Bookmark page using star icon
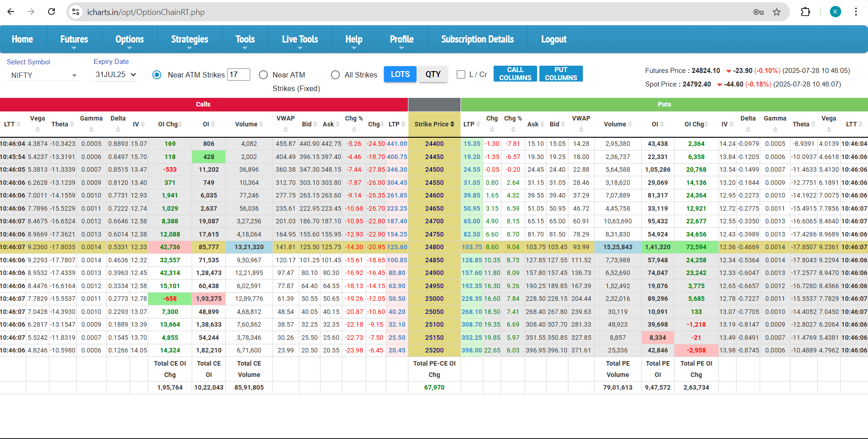Screen dimensions: 868x439 (x=776, y=12)
